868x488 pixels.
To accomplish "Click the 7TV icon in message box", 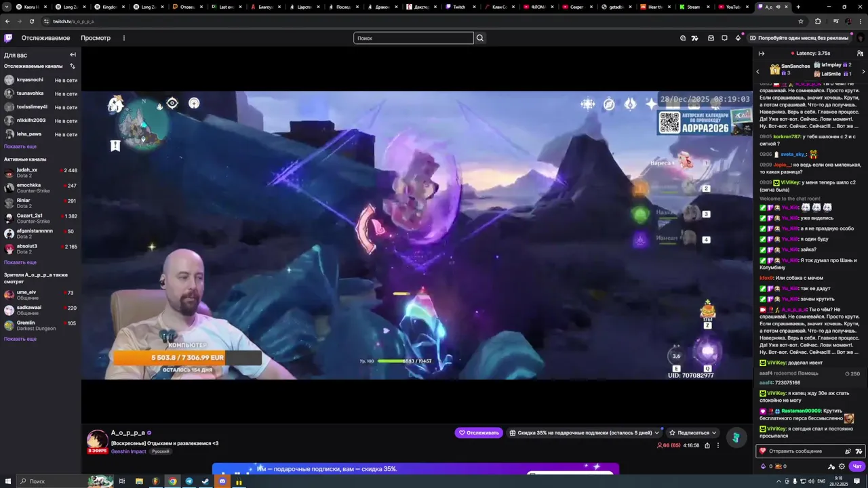I will [859, 451].
